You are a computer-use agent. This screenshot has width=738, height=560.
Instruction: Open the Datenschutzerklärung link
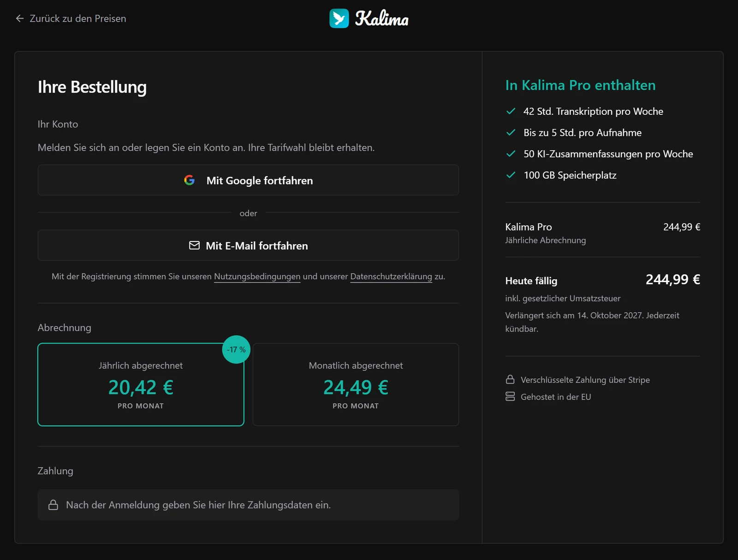391,277
